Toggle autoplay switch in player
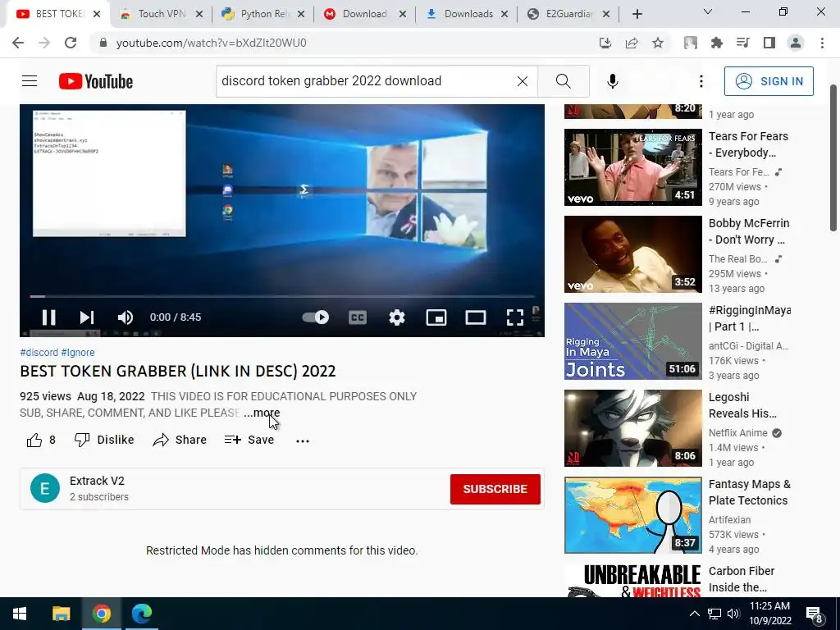 coord(316,317)
